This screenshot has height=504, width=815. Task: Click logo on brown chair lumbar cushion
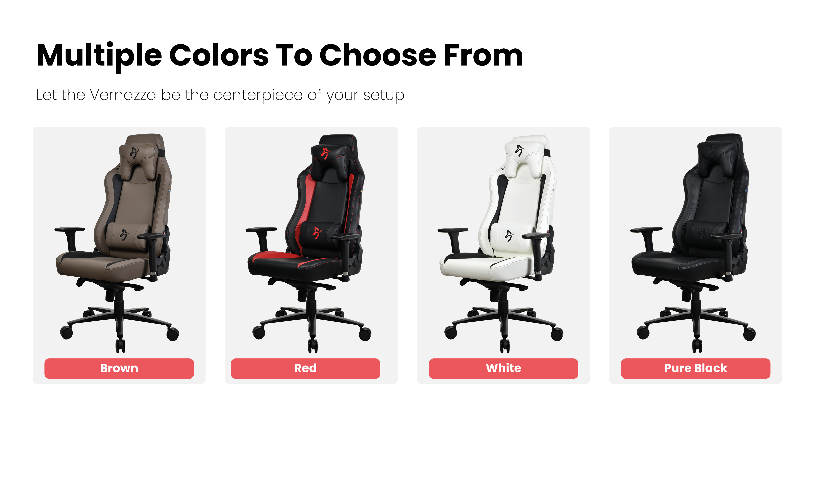click(x=124, y=235)
